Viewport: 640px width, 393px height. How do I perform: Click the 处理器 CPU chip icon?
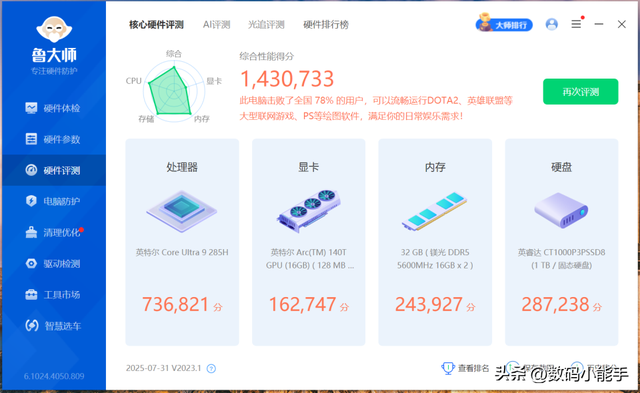tap(182, 211)
